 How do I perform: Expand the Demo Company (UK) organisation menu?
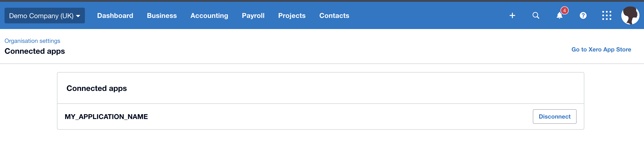(44, 15)
